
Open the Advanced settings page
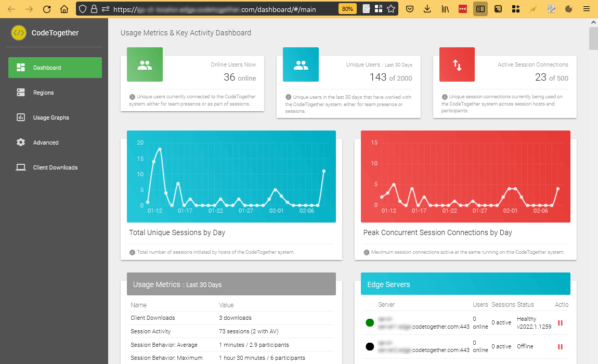point(55,142)
